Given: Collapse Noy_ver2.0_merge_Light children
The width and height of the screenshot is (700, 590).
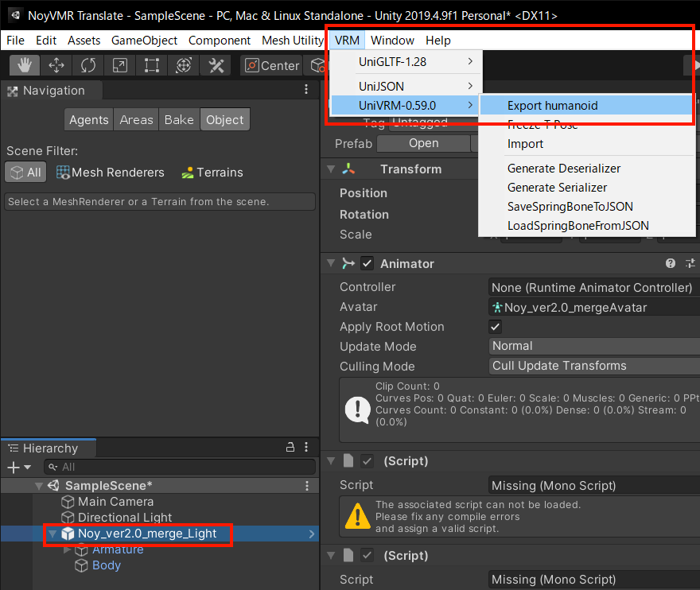Looking at the screenshot, I should click(52, 534).
